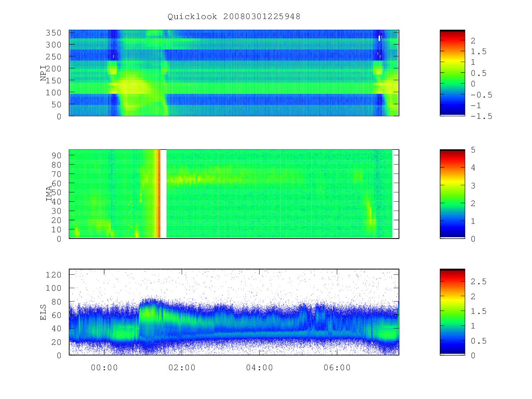Select the IMA spectrogram panel

coord(234,194)
